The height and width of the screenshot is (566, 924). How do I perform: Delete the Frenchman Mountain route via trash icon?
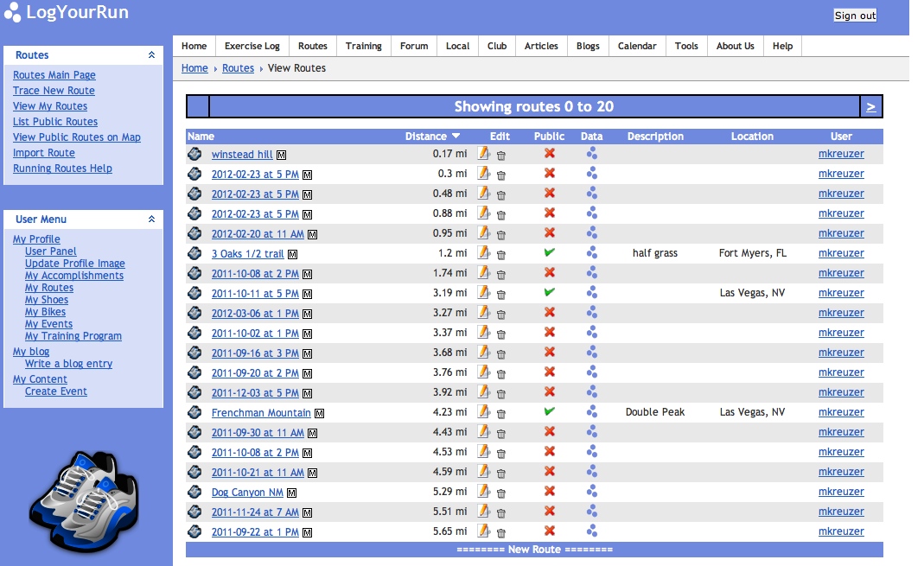pyautogui.click(x=501, y=413)
